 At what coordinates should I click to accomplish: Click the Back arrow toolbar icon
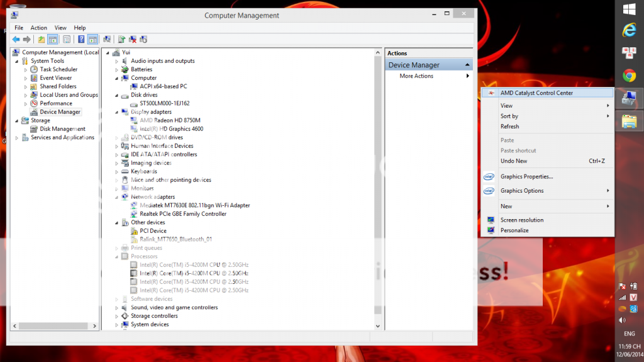[16, 39]
